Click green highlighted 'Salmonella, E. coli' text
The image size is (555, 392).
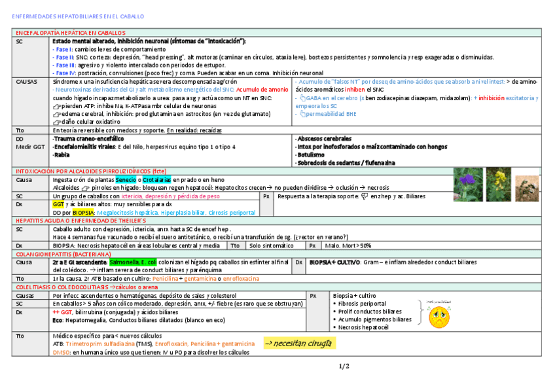[133, 262]
